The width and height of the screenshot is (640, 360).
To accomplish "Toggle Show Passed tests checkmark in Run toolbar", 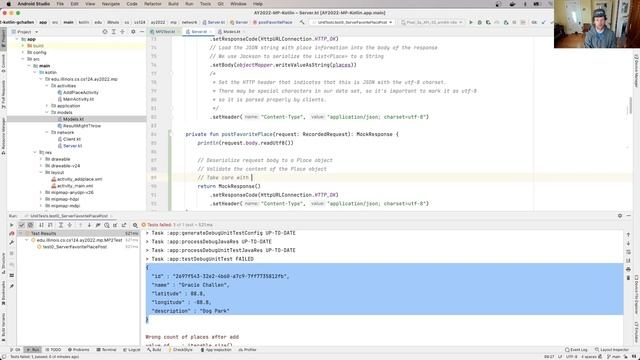I will (22, 225).
